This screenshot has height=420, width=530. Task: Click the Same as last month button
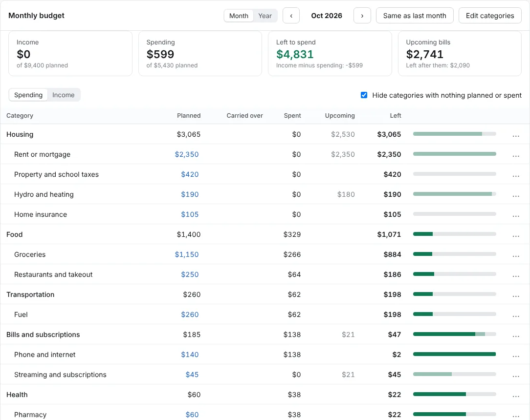(x=415, y=16)
